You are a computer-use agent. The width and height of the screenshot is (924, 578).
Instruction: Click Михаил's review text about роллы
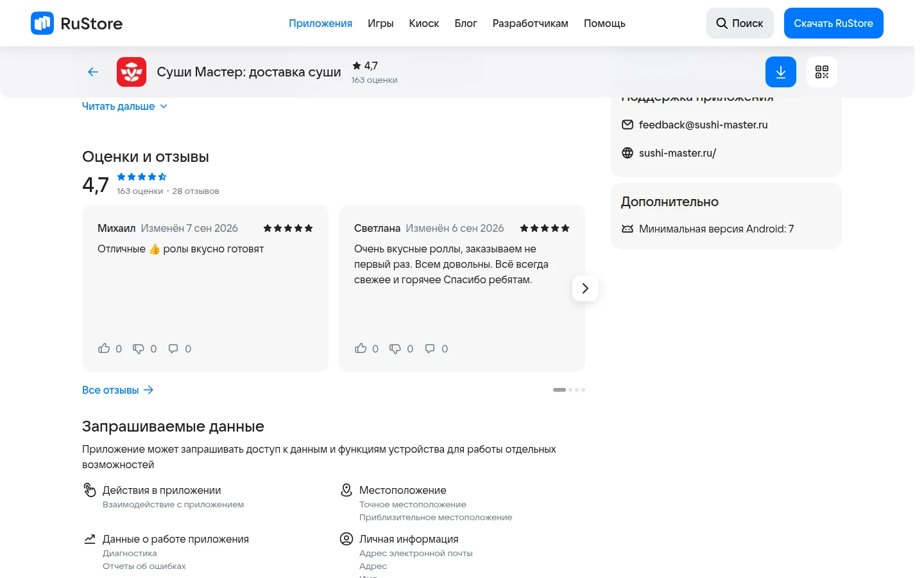181,249
